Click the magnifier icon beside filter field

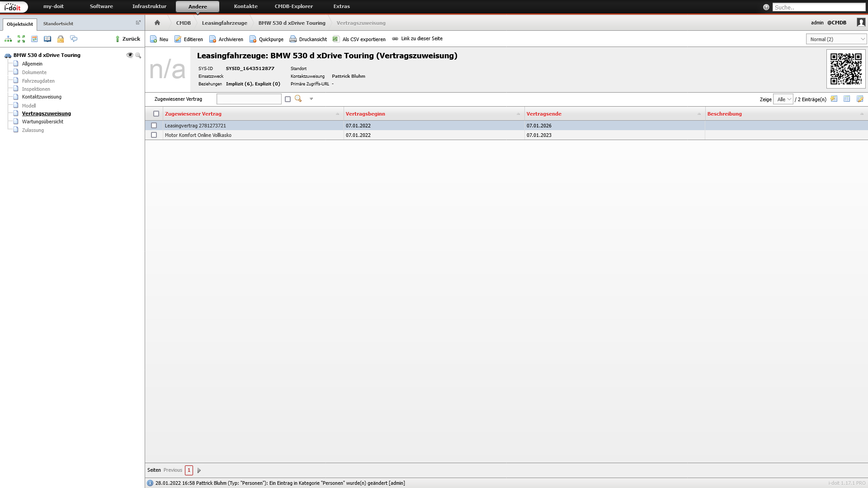(x=298, y=99)
